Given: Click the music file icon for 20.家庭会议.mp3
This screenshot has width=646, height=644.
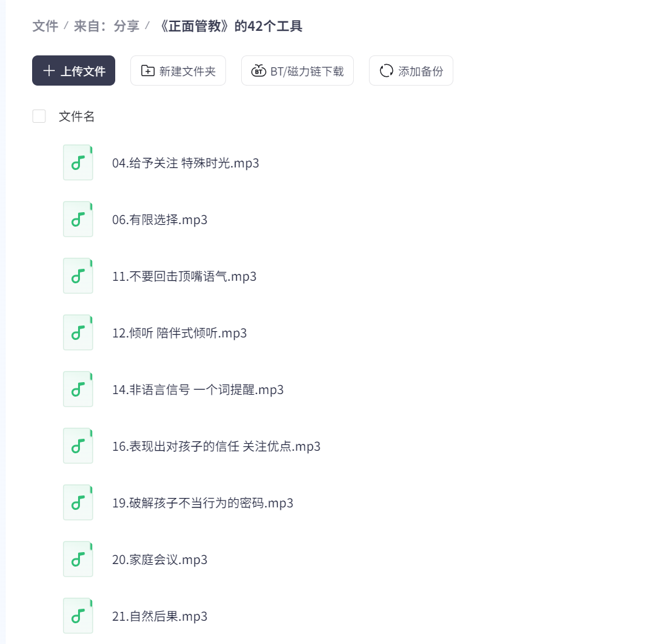Looking at the screenshot, I should coord(78,560).
